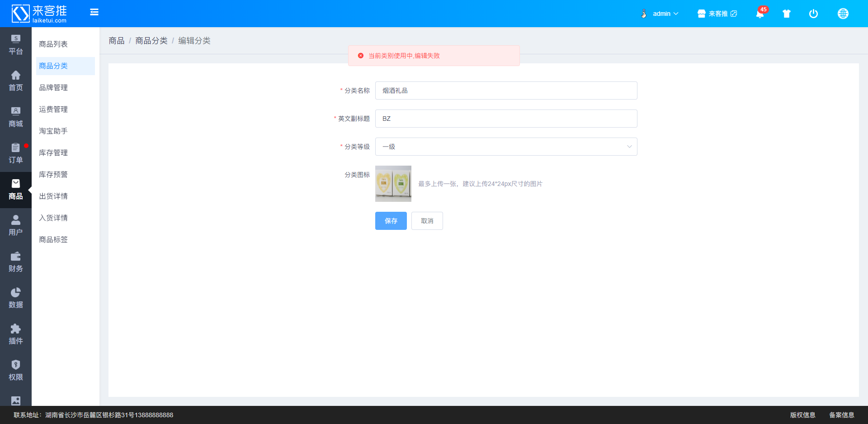Click the laiketui logo
This screenshot has height=424, width=868.
39,14
